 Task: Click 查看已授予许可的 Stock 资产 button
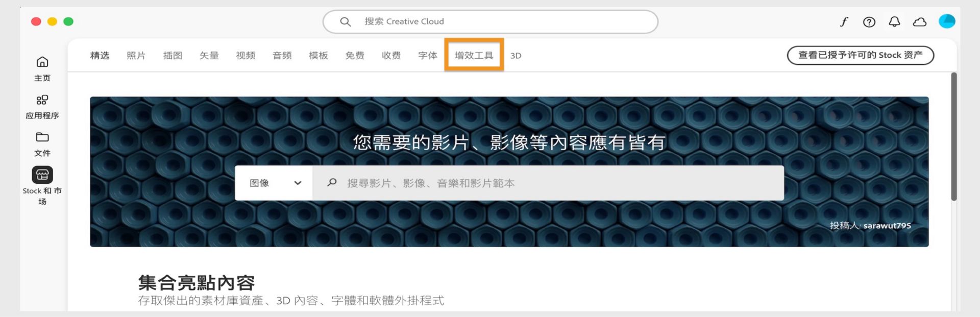pos(861,55)
